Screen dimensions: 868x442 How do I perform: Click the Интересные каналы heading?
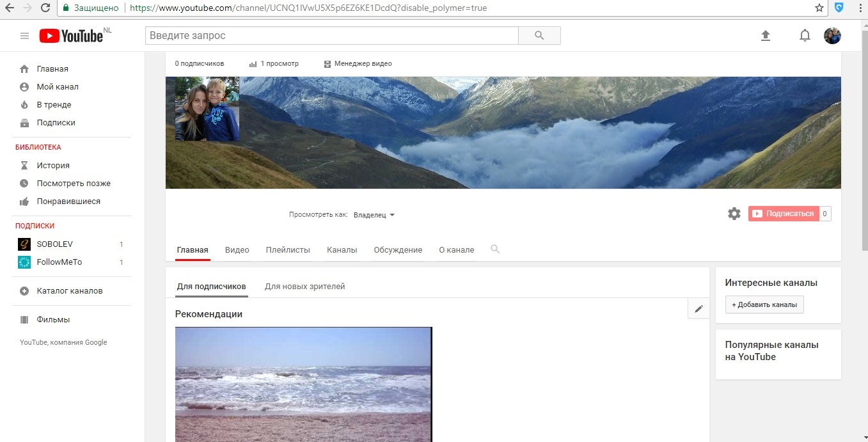[771, 283]
